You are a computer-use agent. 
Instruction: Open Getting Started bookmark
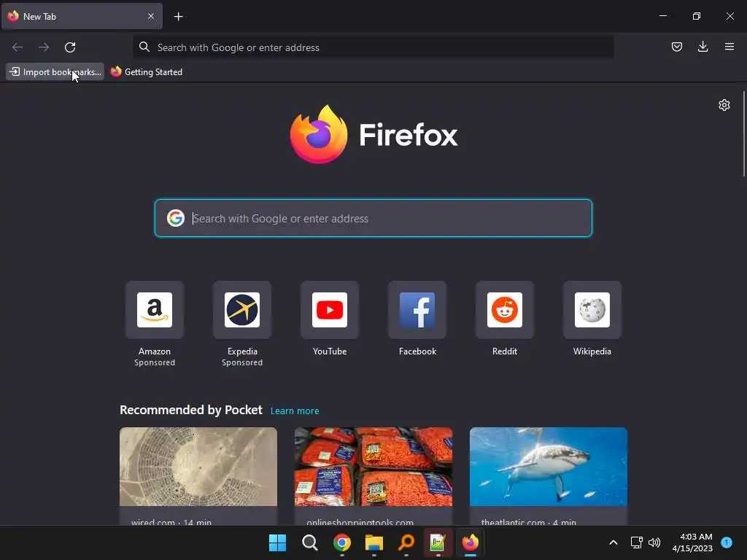pos(147,72)
